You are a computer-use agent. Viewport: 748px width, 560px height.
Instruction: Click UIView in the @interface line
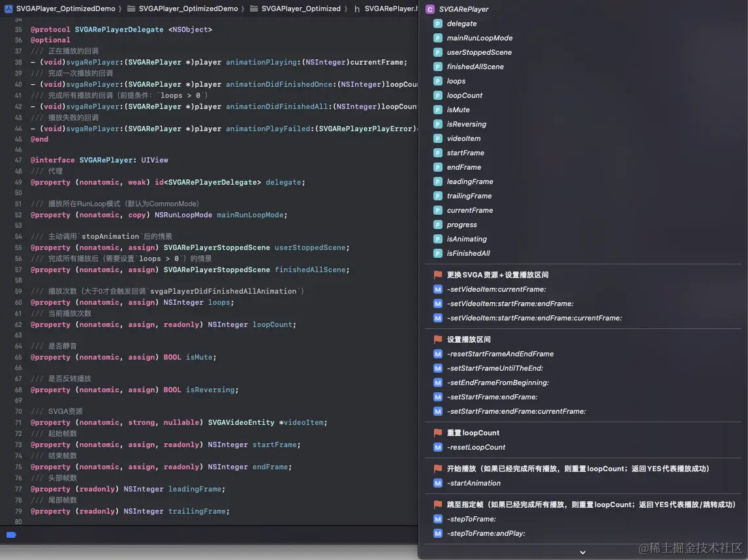click(x=155, y=160)
